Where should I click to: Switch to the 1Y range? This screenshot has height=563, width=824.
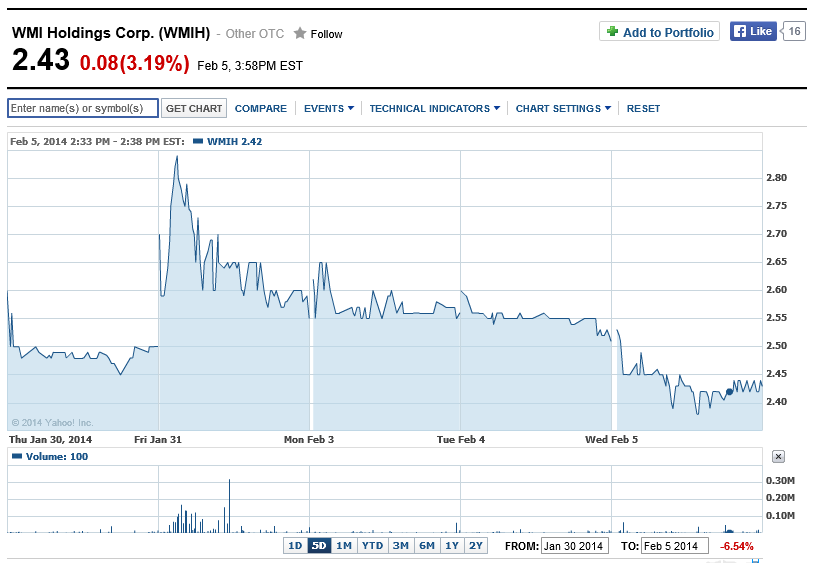[x=452, y=546]
